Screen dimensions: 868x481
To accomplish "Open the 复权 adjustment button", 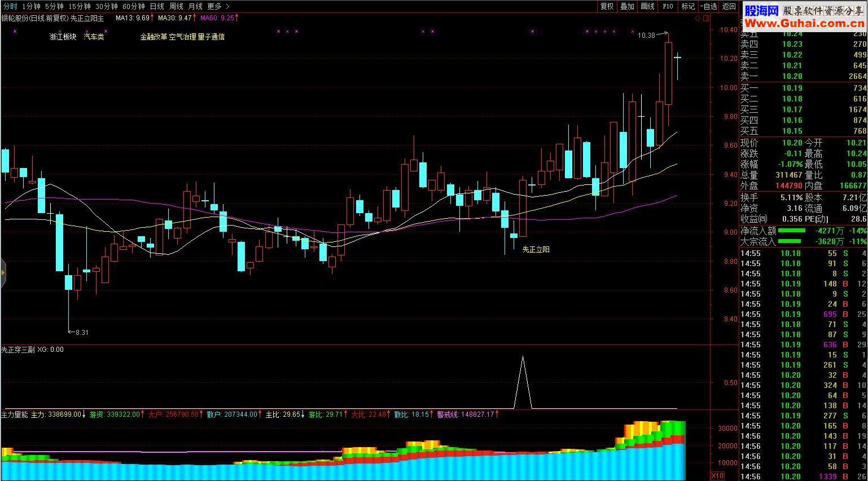I will (607, 6).
